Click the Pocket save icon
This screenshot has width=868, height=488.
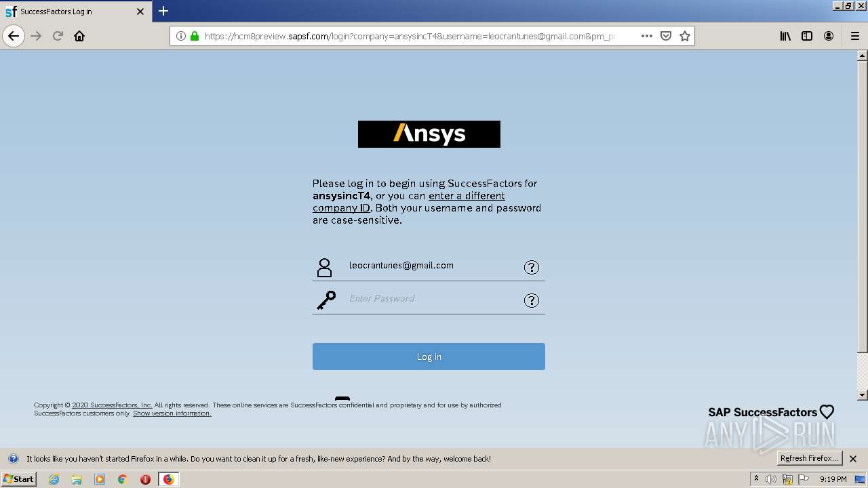(x=666, y=36)
